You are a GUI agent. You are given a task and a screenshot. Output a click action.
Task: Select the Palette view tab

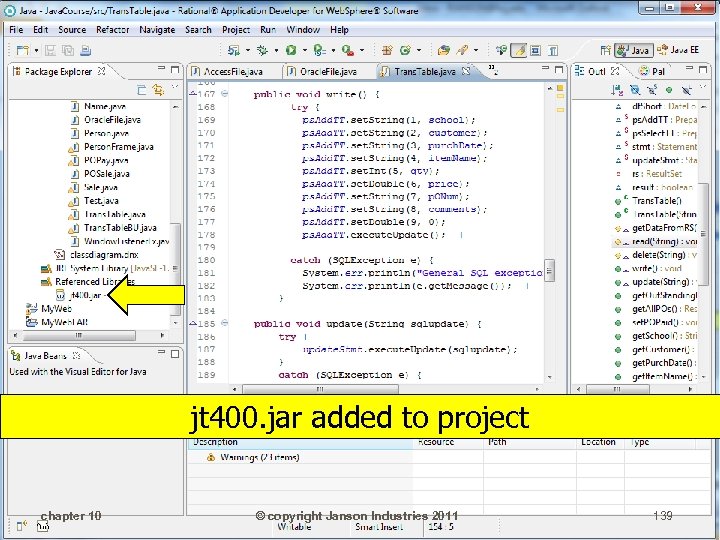pyautogui.click(x=652, y=71)
